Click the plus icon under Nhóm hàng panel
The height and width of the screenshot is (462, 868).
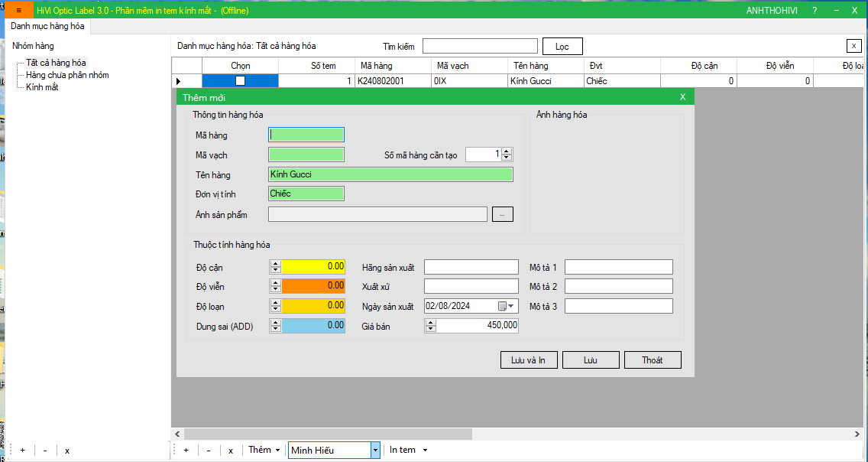(x=22, y=451)
